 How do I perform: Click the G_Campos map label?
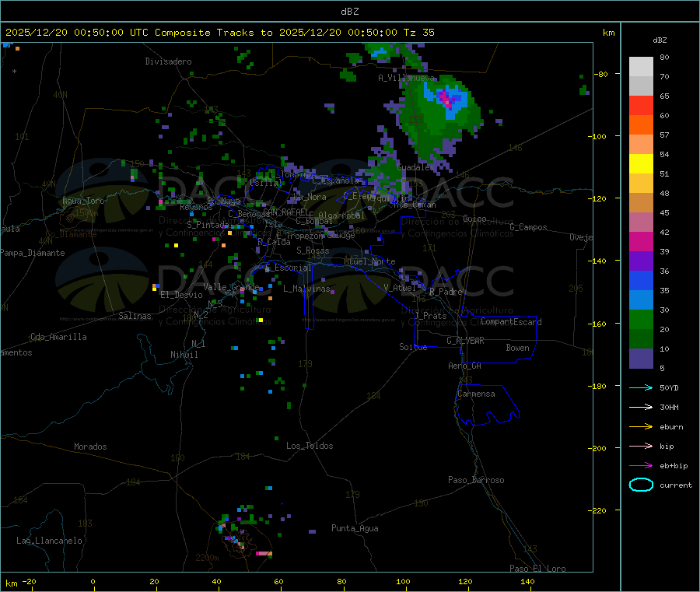click(x=528, y=227)
